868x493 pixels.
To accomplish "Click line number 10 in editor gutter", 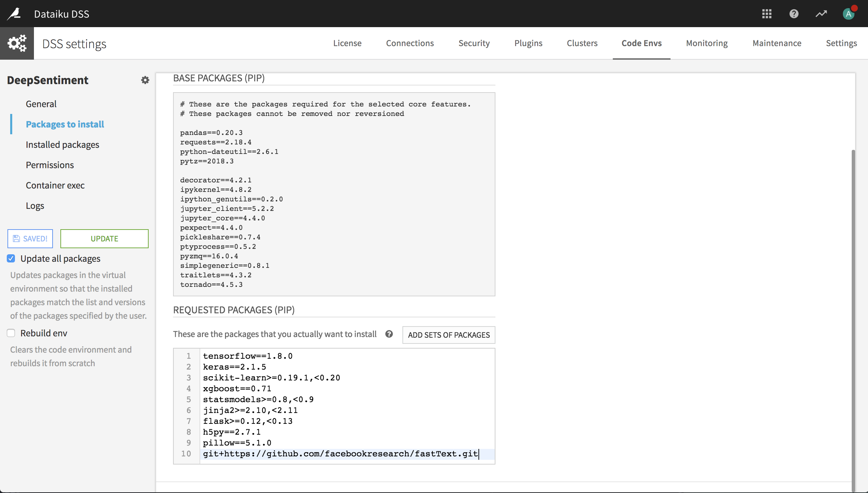I will tap(186, 454).
